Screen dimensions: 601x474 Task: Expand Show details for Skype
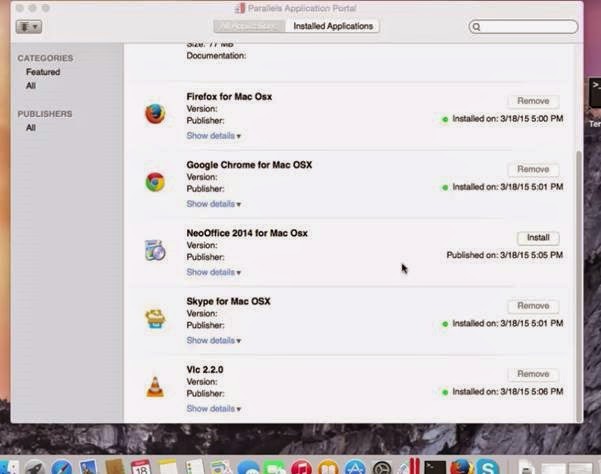click(x=213, y=340)
